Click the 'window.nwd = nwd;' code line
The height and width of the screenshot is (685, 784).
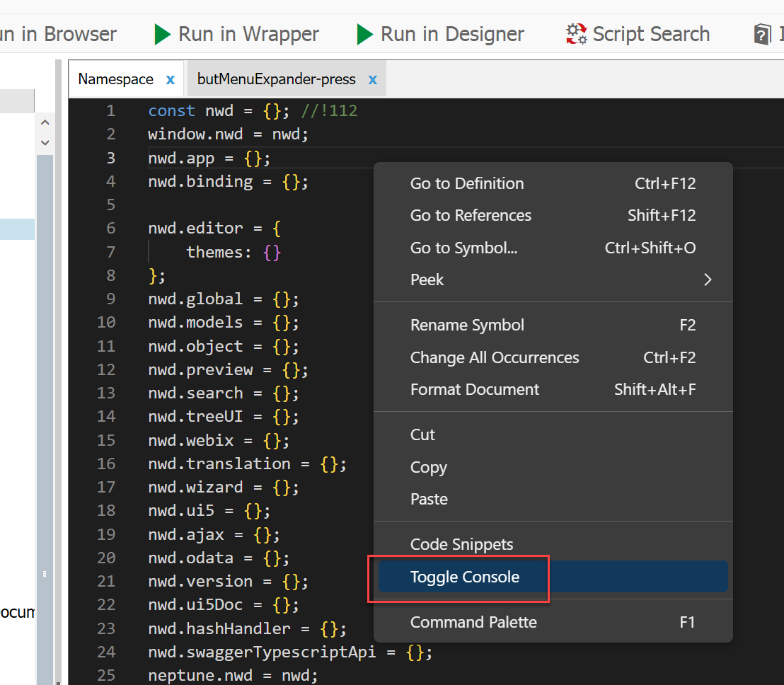[x=228, y=134]
